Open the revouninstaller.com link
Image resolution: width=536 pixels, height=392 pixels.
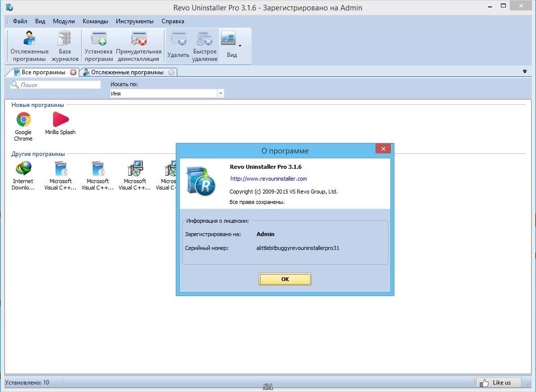(268, 179)
